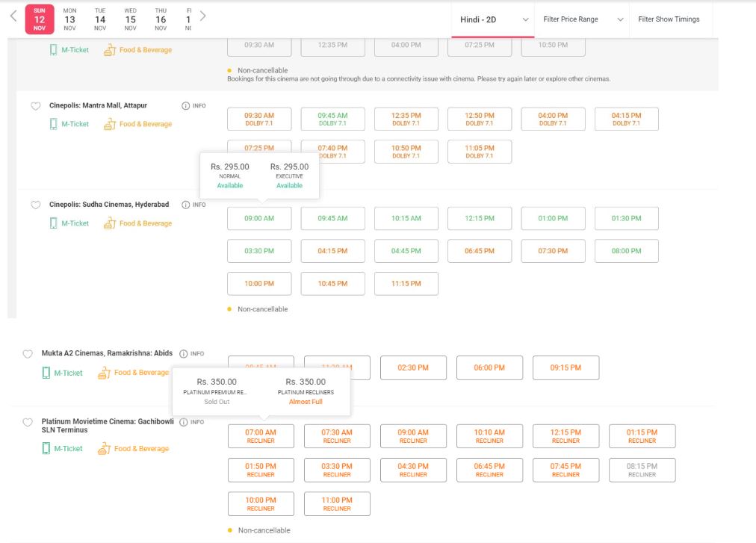Click M-Ticket icon under Cinepolis Sudha Cinemas
The height and width of the screenshot is (543, 756).
(x=53, y=223)
